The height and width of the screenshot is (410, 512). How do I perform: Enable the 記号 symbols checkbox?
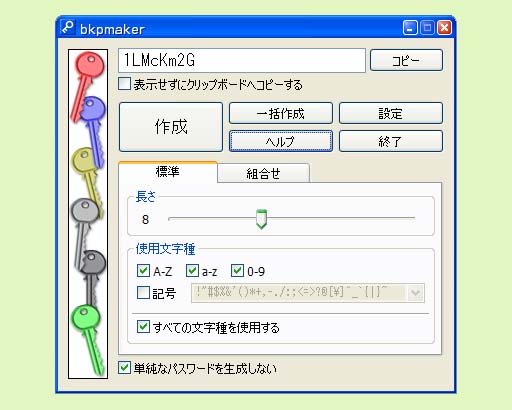click(143, 293)
